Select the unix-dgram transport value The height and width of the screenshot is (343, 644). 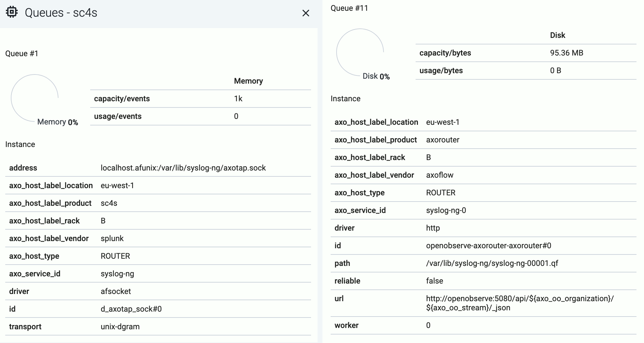(x=120, y=327)
